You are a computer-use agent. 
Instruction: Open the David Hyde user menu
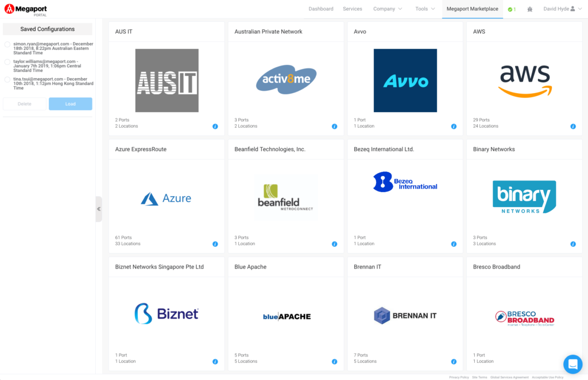pyautogui.click(x=562, y=9)
